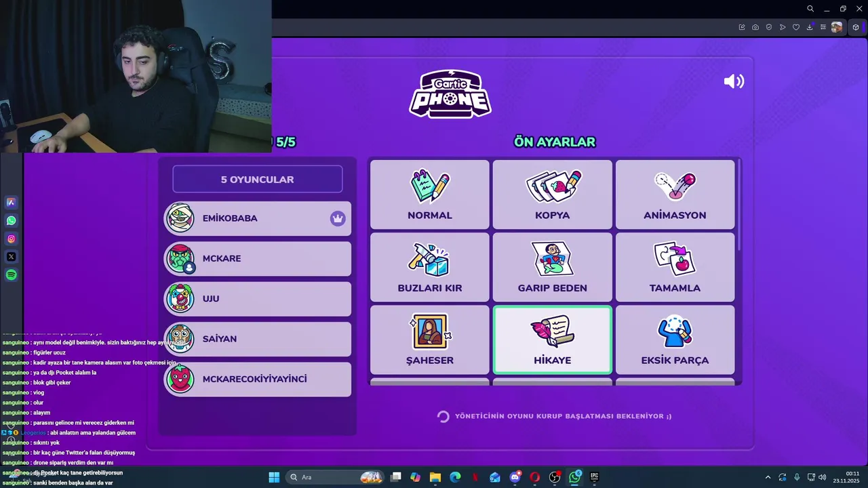The width and height of the screenshot is (868, 488).
Task: Expand the hidden system tray icons chevron
Action: [x=768, y=477]
